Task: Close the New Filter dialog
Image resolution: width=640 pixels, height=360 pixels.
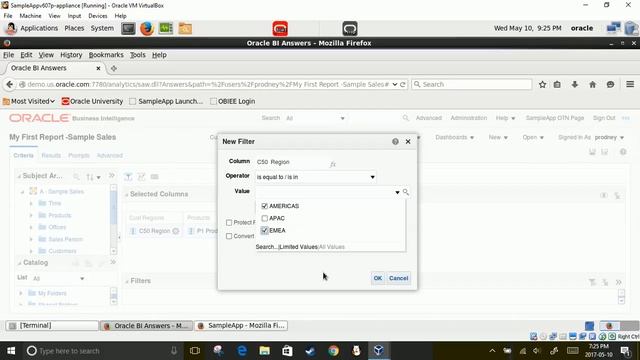Action: (x=408, y=142)
